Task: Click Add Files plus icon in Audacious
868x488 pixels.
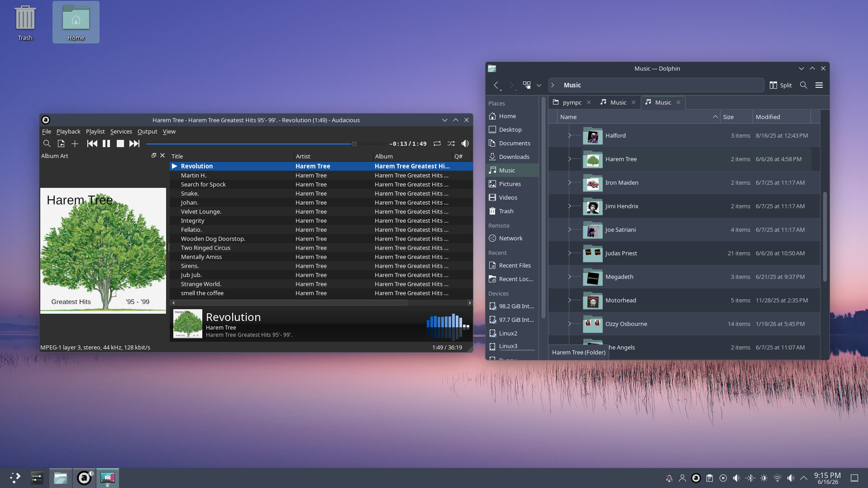Action: 75,144
